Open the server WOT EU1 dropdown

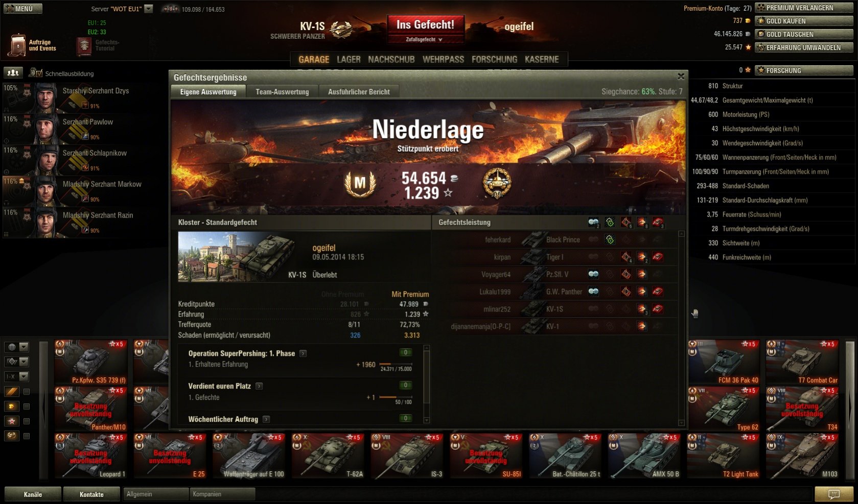(149, 9)
